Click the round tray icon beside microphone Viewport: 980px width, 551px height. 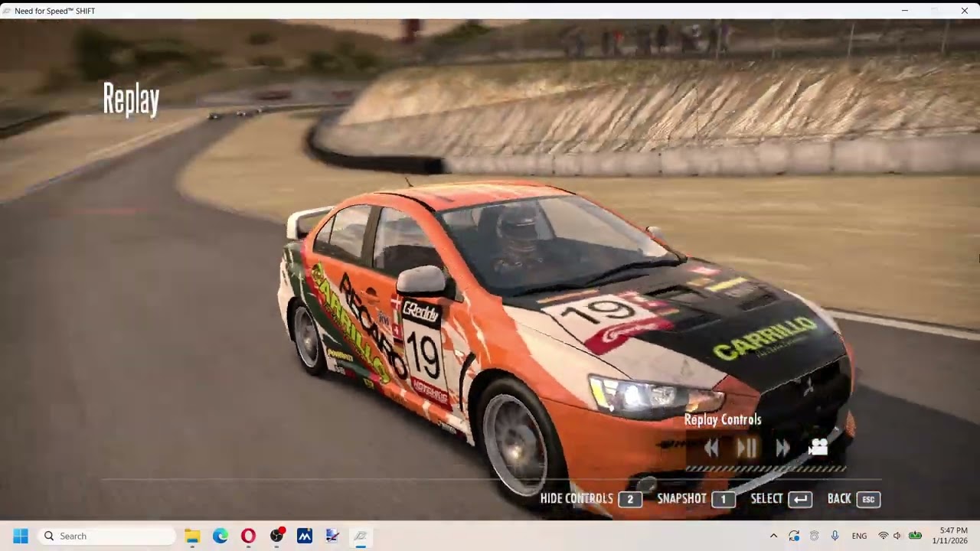point(815,536)
